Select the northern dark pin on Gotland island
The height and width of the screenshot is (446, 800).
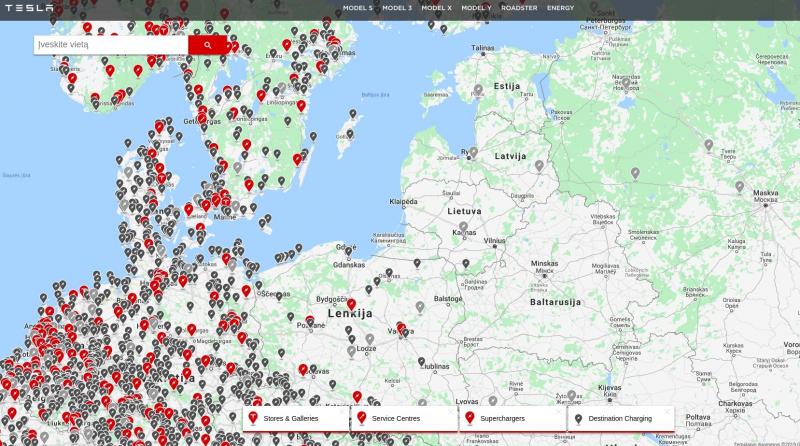coord(353,113)
